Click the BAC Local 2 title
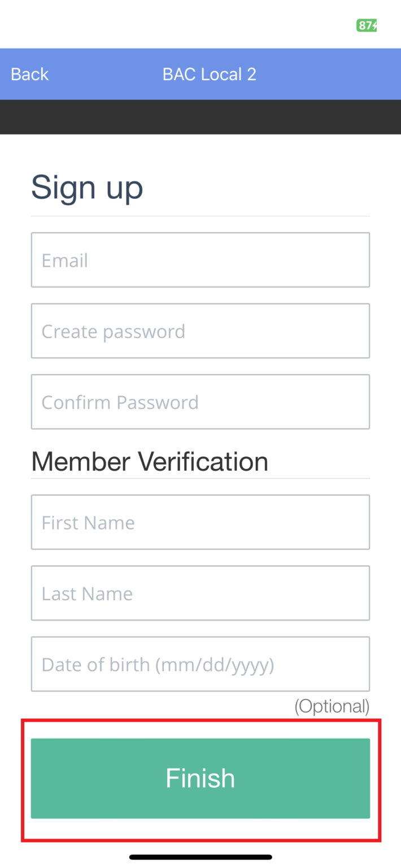Viewport: 401px width, 868px height. click(x=209, y=74)
